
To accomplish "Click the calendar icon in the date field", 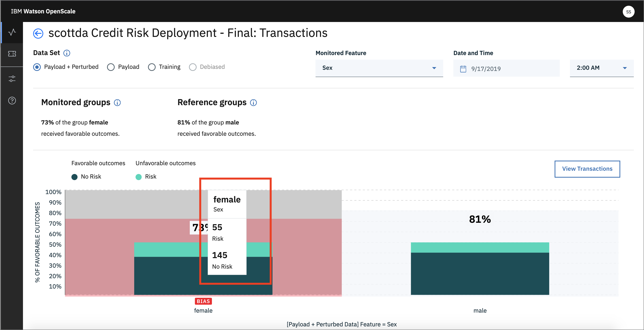I will pos(463,69).
